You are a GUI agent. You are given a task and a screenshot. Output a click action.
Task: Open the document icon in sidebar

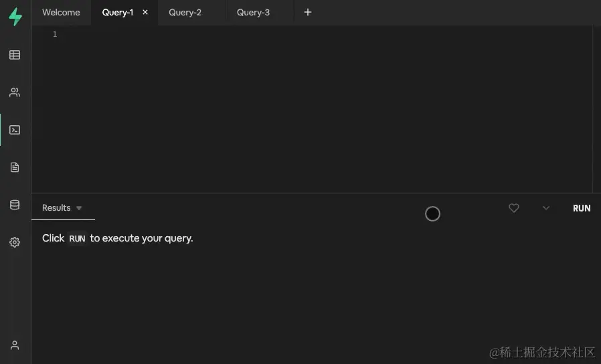click(x=15, y=167)
